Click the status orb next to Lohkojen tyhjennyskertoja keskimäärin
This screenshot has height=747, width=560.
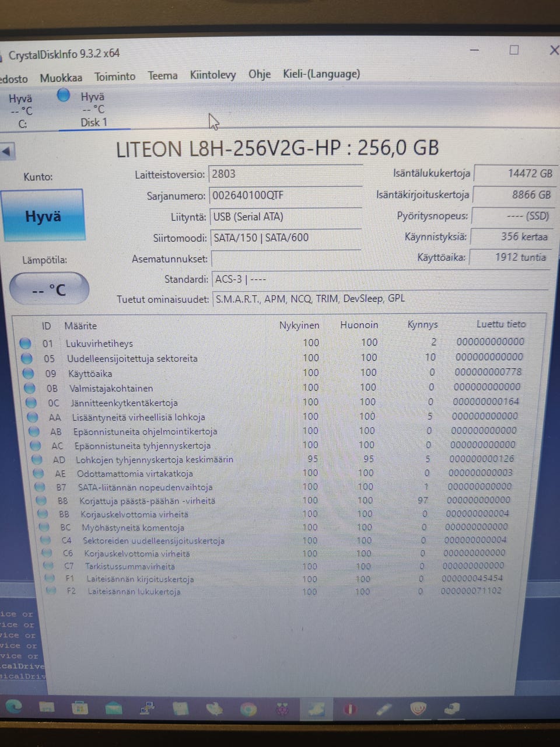[x=36, y=459]
